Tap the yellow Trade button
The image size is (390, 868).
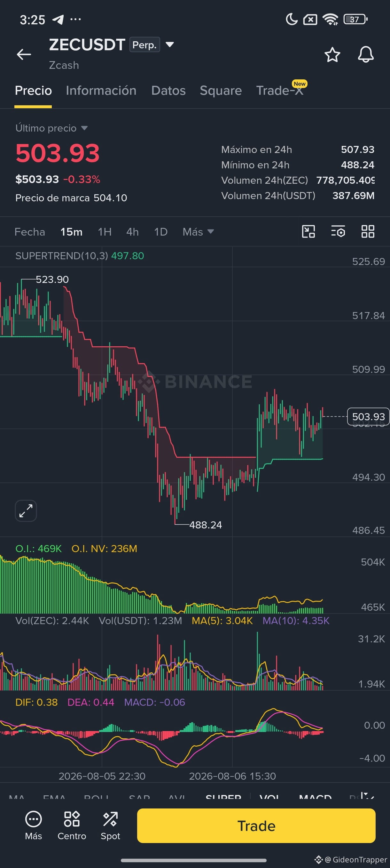256,825
